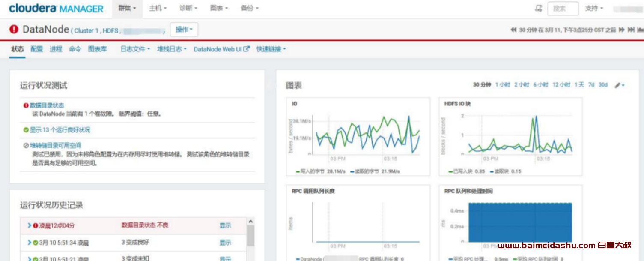Open the pencil edit menu for charts
The width and height of the screenshot is (644, 261).
click(x=620, y=85)
